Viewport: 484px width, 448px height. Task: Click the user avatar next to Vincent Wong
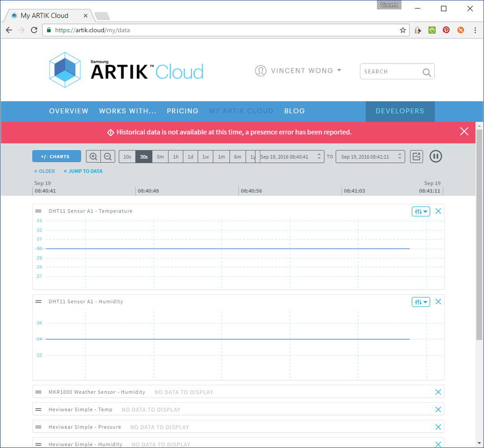tap(261, 71)
